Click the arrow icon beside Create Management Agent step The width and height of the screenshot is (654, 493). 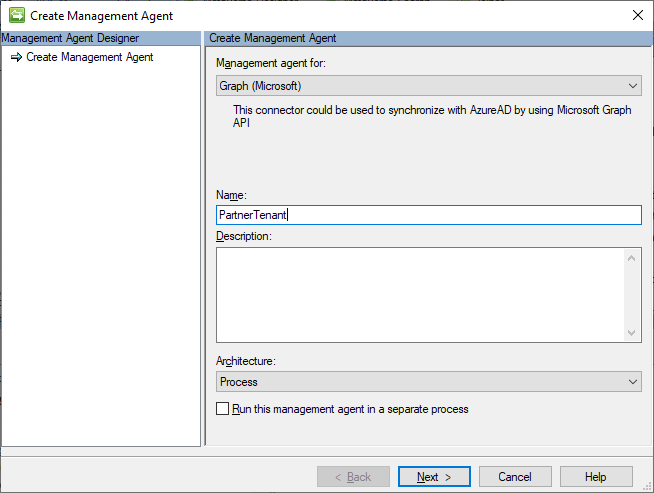coord(16,58)
